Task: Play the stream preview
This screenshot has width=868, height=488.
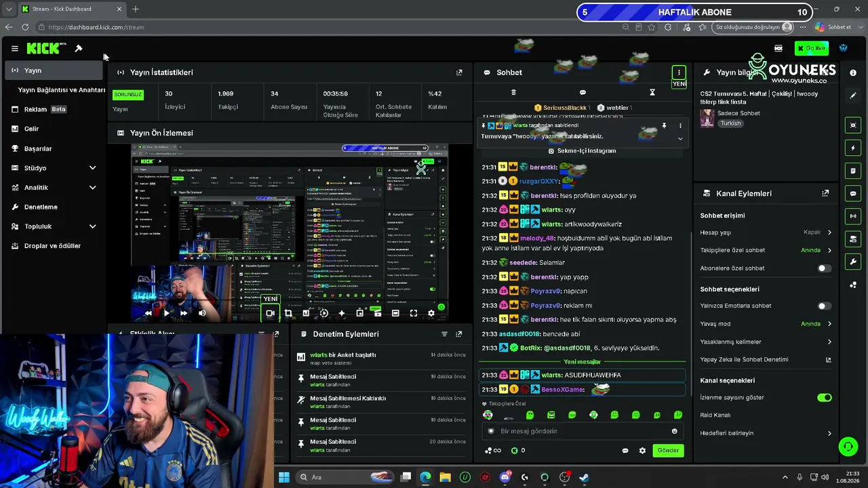Action: pyautogui.click(x=166, y=313)
